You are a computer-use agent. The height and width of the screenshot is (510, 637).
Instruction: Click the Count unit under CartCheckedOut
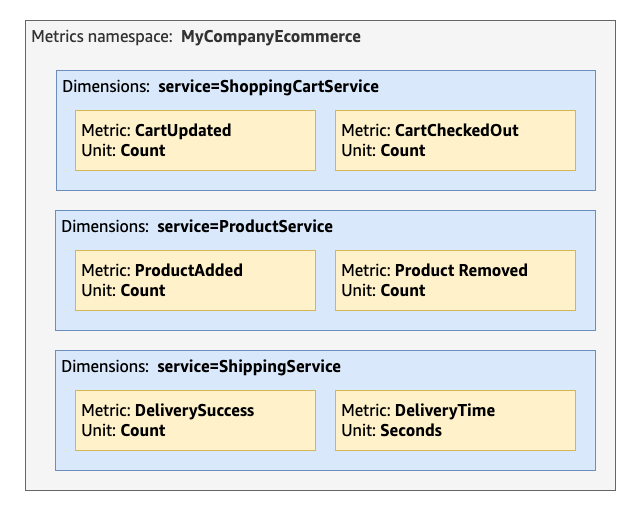pos(403,151)
